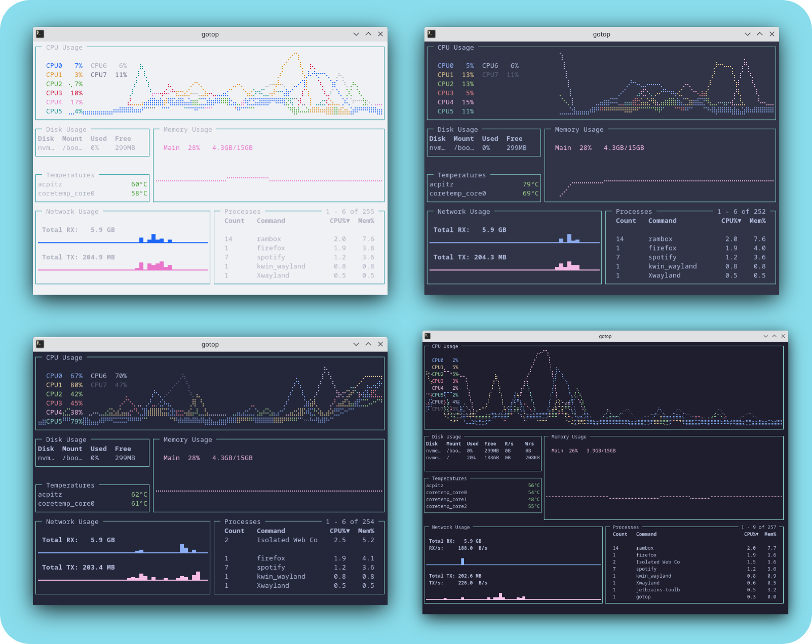The width and height of the screenshot is (812, 644).
Task: Select Command column header in 254-process list
Action: coord(270,531)
